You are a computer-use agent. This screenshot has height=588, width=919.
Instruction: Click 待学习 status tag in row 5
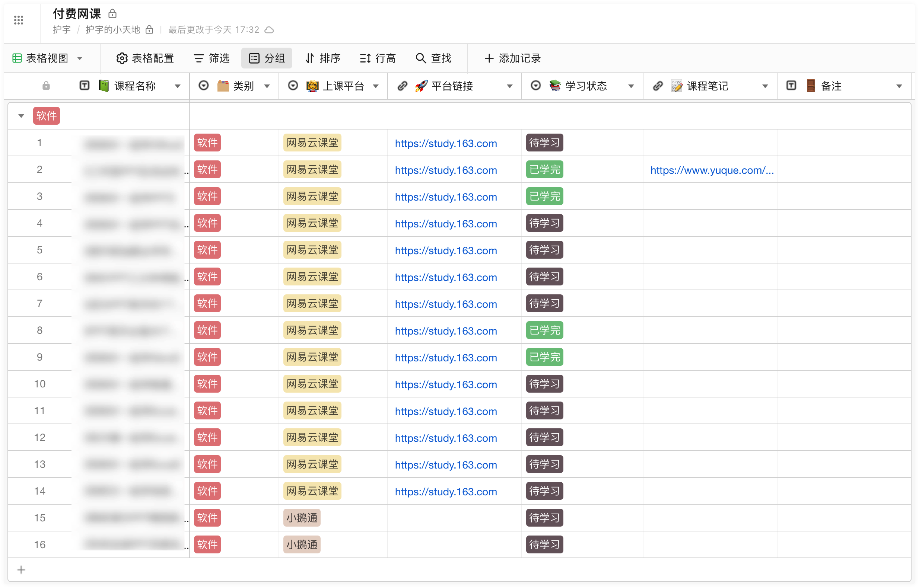544,250
